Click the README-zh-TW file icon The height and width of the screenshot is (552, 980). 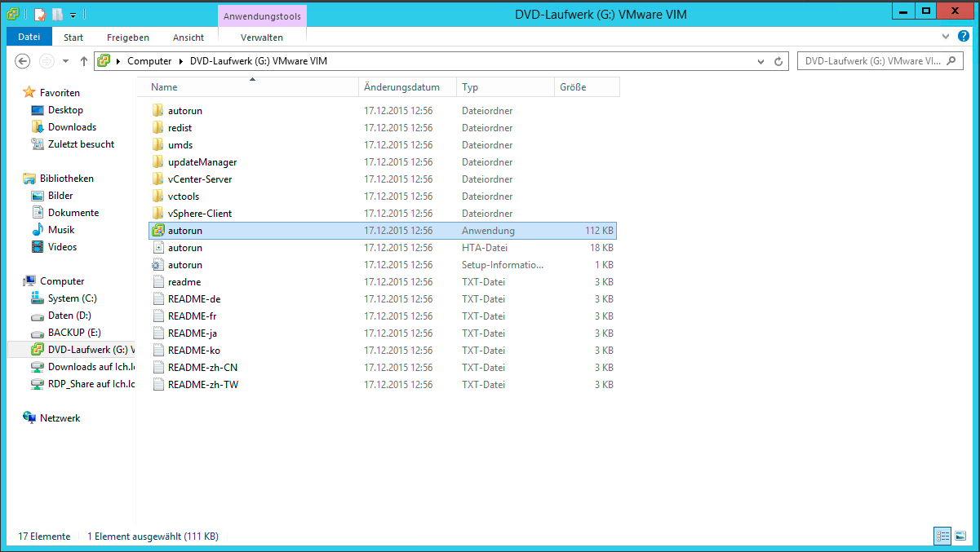click(158, 384)
